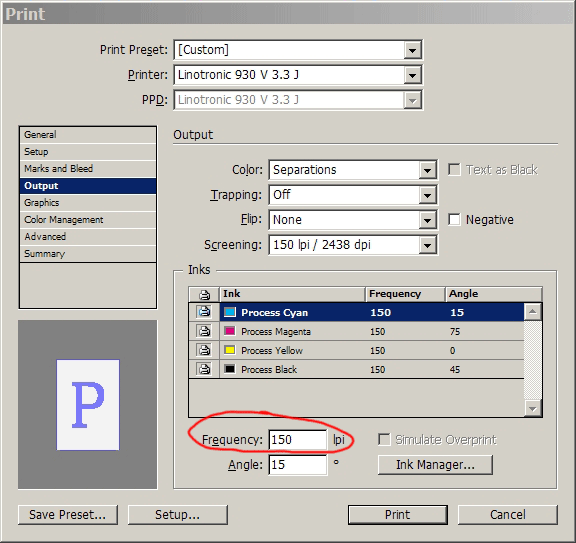The height and width of the screenshot is (543, 576).
Task: Open the Print Preset dropdown
Action: [413, 50]
